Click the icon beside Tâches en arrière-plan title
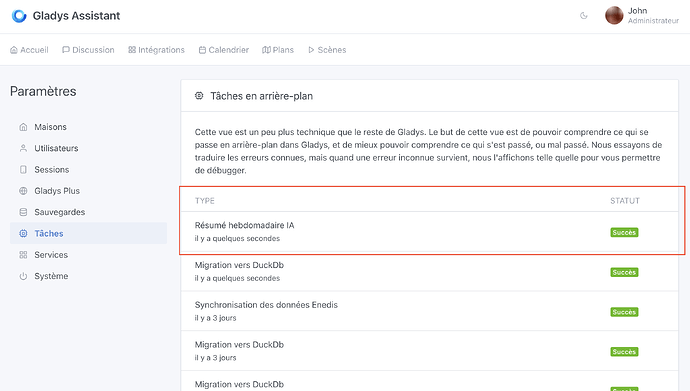The image size is (690, 391). [x=199, y=95]
